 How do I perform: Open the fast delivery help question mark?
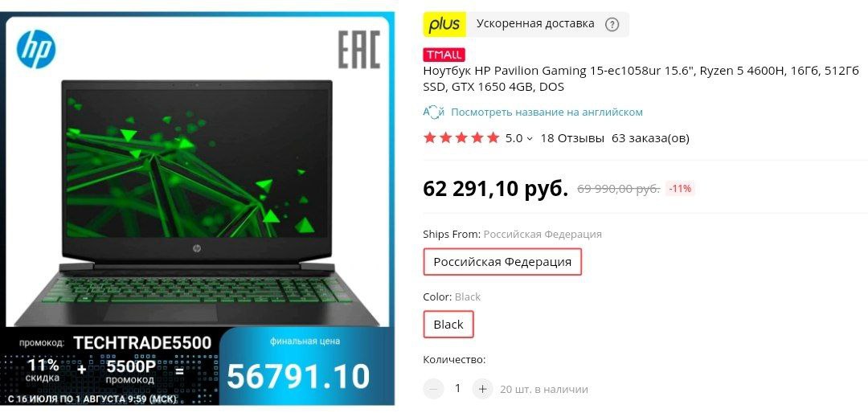pyautogui.click(x=612, y=24)
